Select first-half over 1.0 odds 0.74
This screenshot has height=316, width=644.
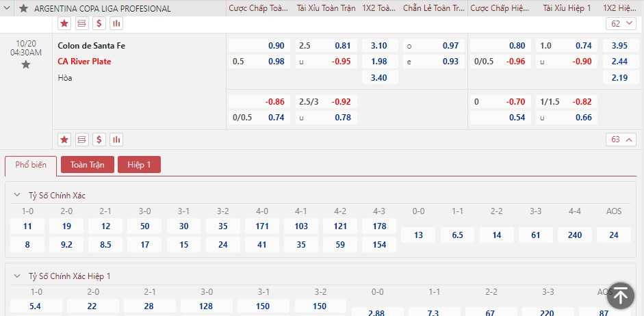tap(567, 46)
